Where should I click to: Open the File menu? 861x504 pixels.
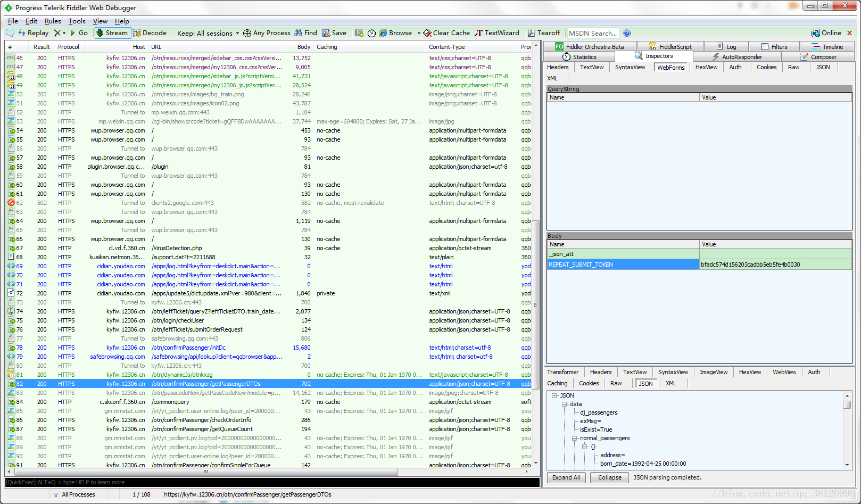[13, 21]
